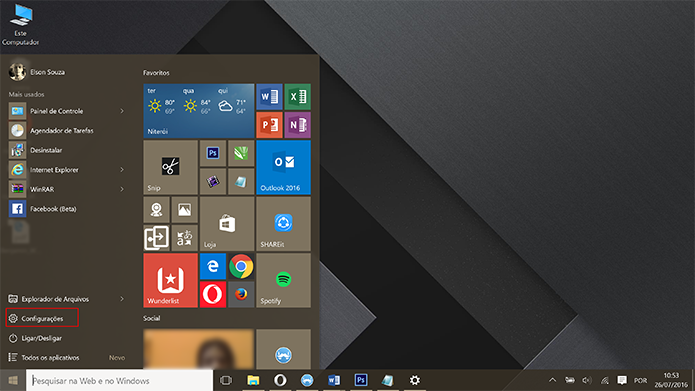Click the Social group heading
Screen dimensions: 695x391
tap(152, 318)
